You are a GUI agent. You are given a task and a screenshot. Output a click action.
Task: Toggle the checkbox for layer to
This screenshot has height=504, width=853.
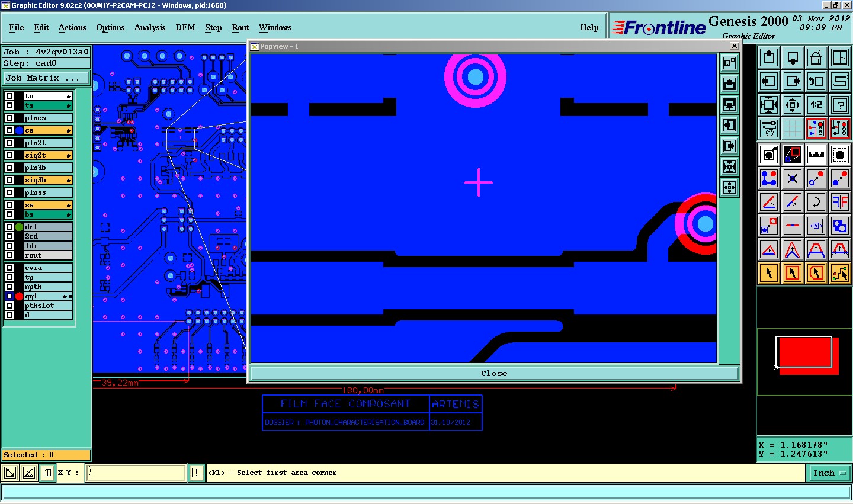click(9, 96)
